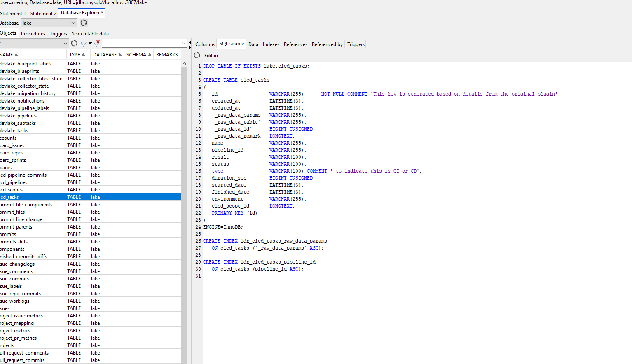Click CREATE TABLE cicd_tasks on line 3
The height and width of the screenshot is (364, 632).
pyautogui.click(x=236, y=80)
